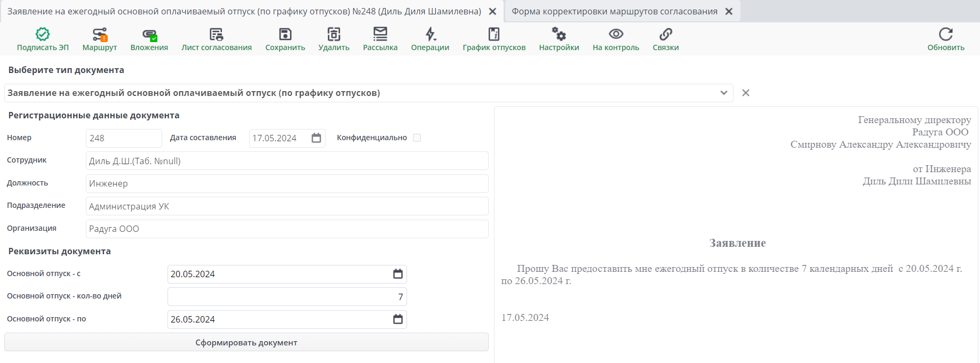Click Реквизиты документа heading
Image resolution: width=980 pixels, height=363 pixels.
click(60, 251)
